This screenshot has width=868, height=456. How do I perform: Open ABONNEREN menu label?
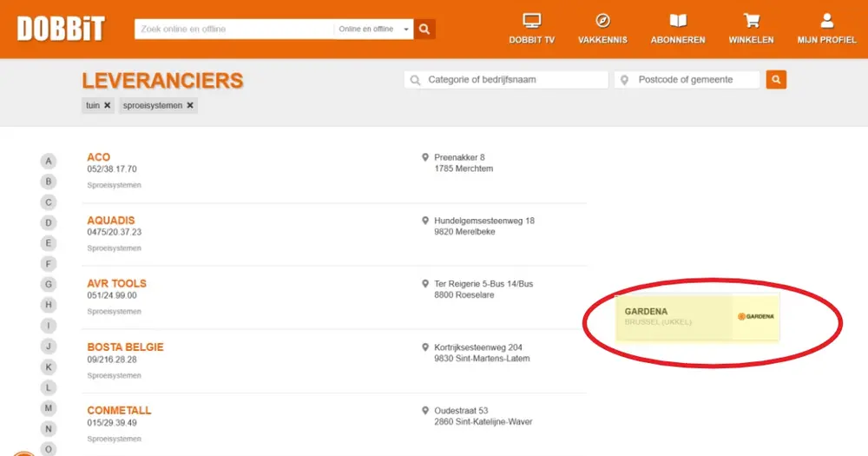point(678,40)
